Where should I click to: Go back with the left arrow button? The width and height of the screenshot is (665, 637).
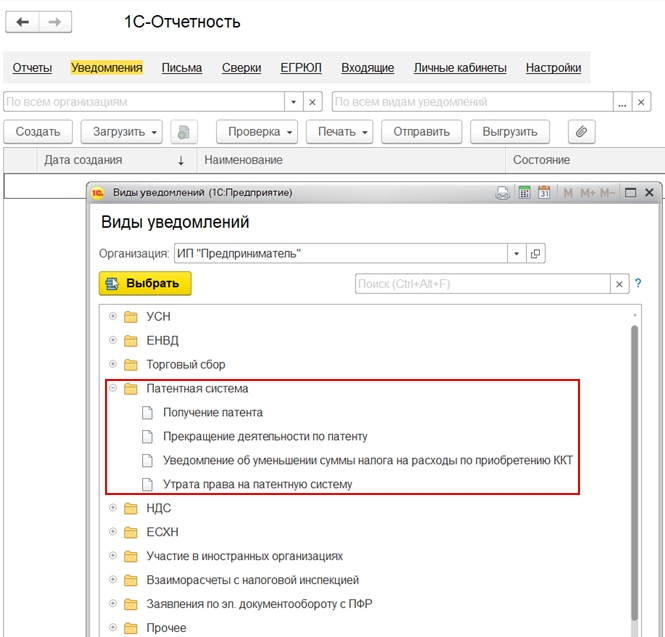pyautogui.click(x=22, y=22)
